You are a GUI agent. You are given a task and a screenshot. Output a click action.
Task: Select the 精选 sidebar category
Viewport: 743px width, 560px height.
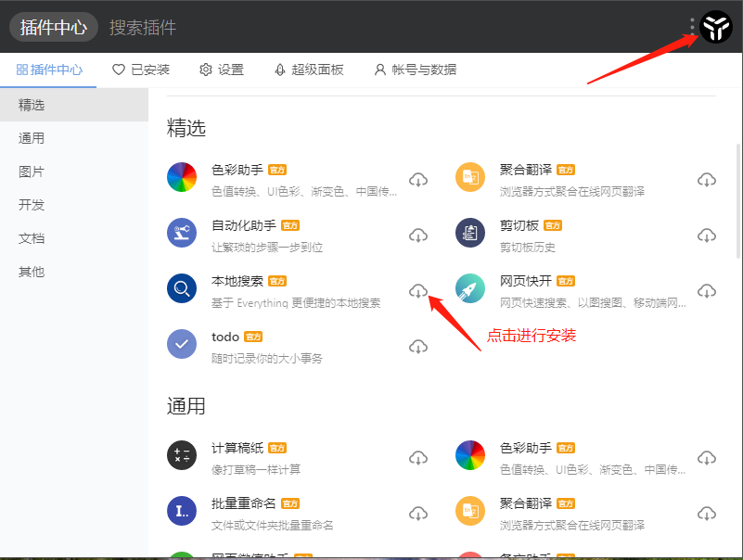(x=74, y=105)
